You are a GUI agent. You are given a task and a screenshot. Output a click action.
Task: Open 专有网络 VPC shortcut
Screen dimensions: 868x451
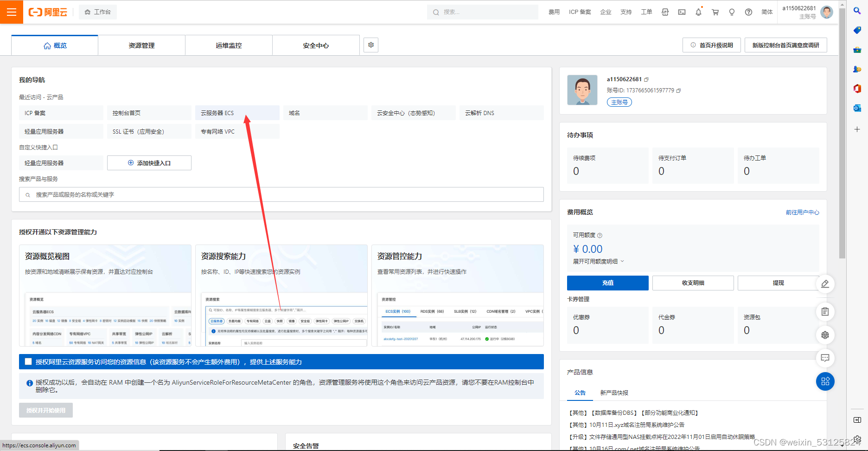[237, 131]
